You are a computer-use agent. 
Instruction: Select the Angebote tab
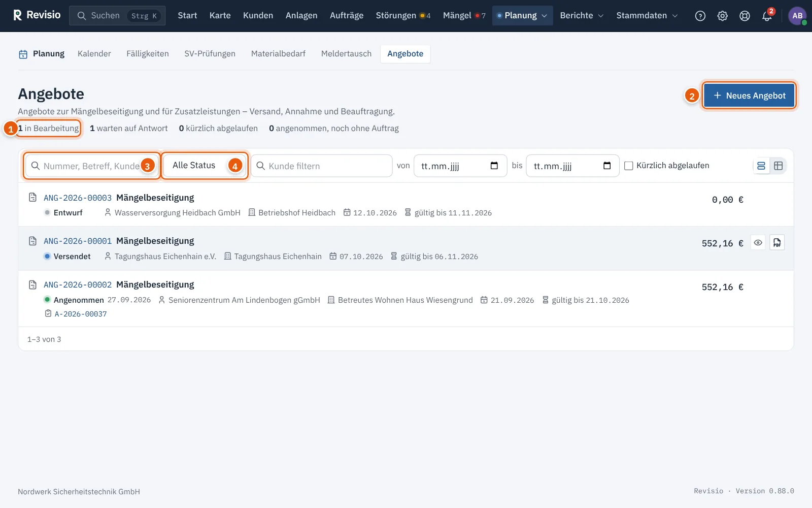click(405, 54)
